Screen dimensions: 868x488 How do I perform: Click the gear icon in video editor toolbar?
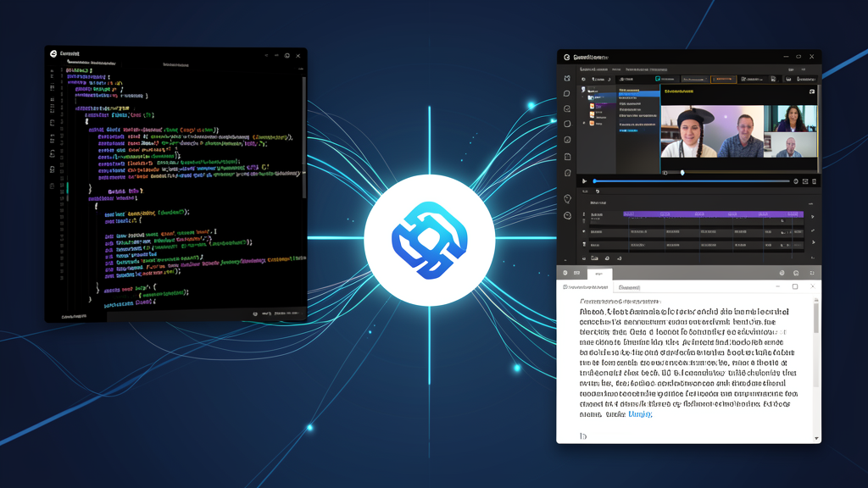tap(583, 79)
